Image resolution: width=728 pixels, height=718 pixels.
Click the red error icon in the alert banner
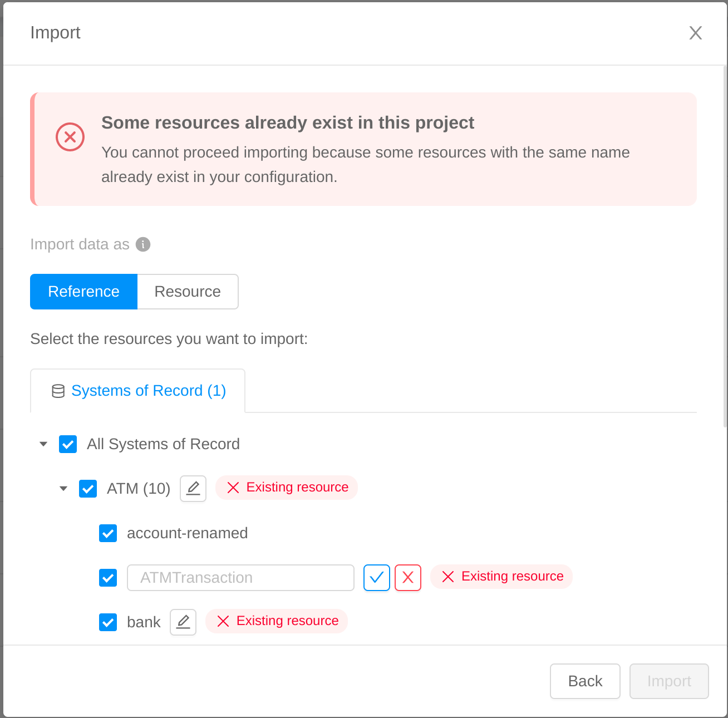coord(70,137)
